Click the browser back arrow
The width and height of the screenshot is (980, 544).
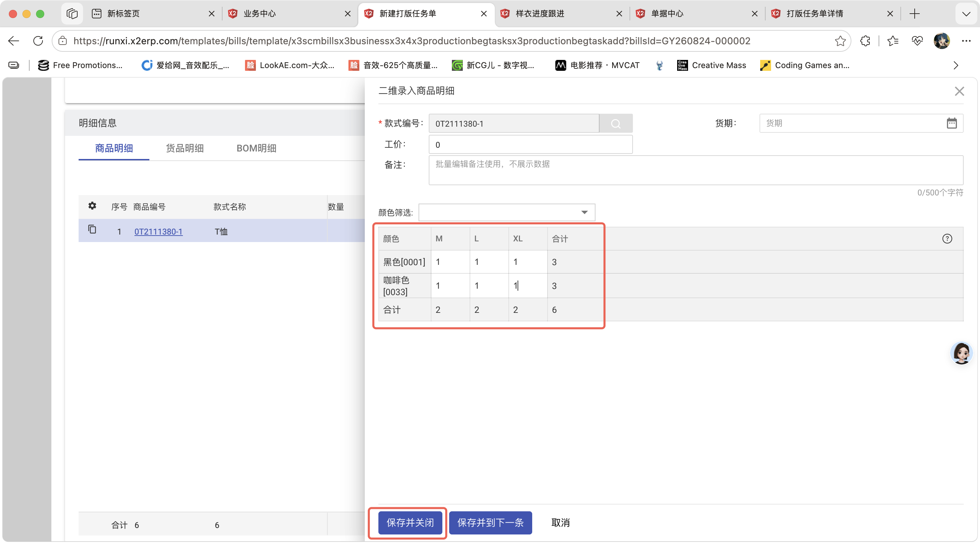14,41
